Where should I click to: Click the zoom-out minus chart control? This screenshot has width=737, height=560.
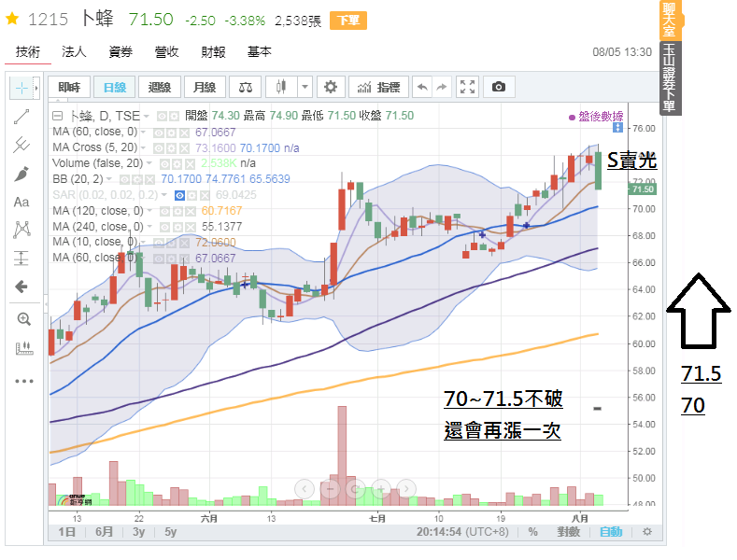[331, 489]
